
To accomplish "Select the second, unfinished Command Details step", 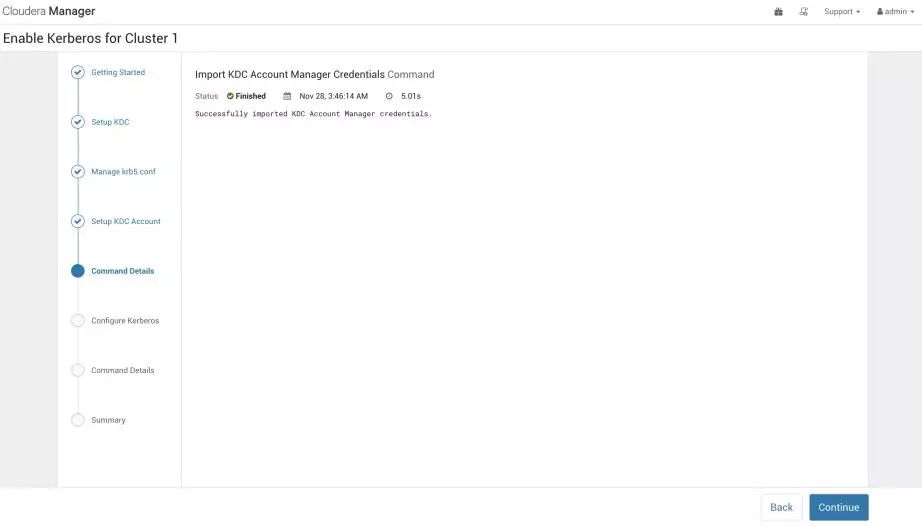I will coord(122,370).
